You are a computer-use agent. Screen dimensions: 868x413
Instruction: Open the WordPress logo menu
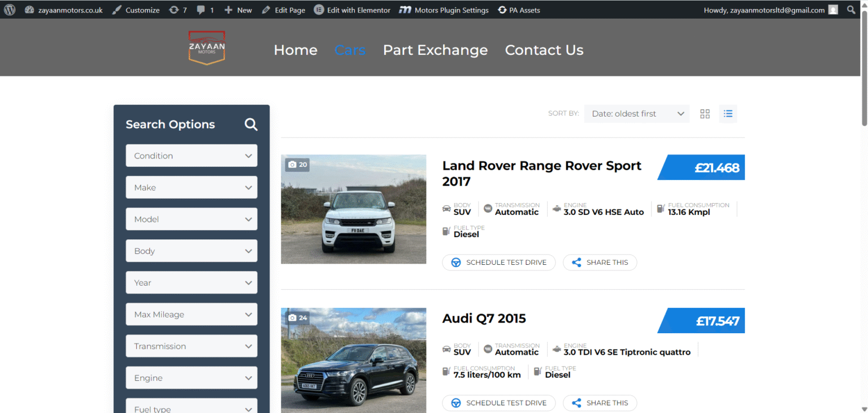coord(9,9)
